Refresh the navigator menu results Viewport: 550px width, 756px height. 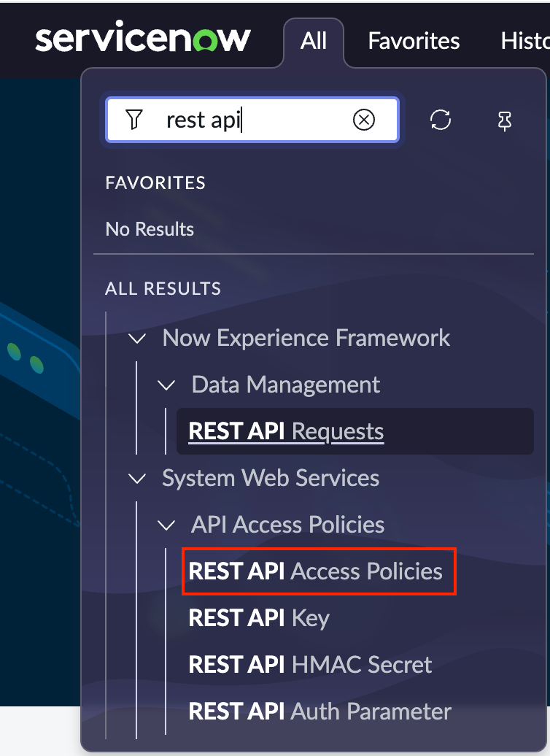point(441,120)
